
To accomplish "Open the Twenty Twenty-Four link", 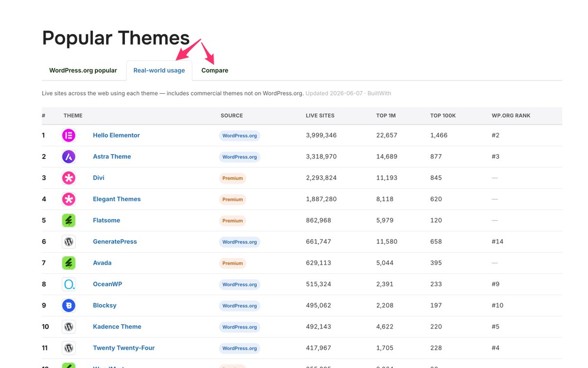I will pos(124,348).
